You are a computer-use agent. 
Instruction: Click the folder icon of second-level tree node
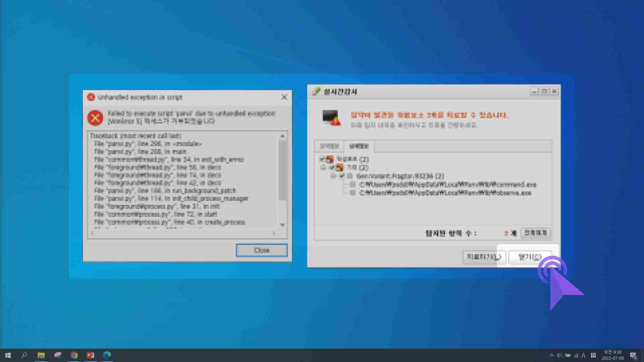pos(339,168)
